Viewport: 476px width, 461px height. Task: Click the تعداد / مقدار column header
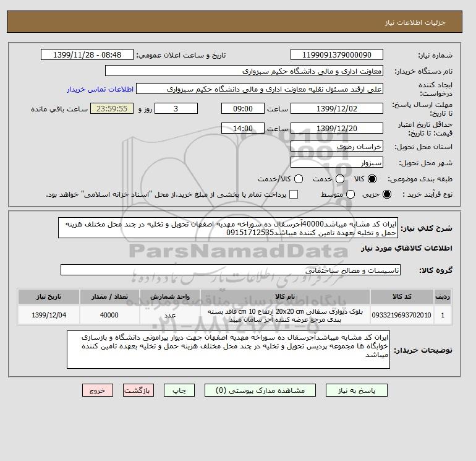click(109, 296)
